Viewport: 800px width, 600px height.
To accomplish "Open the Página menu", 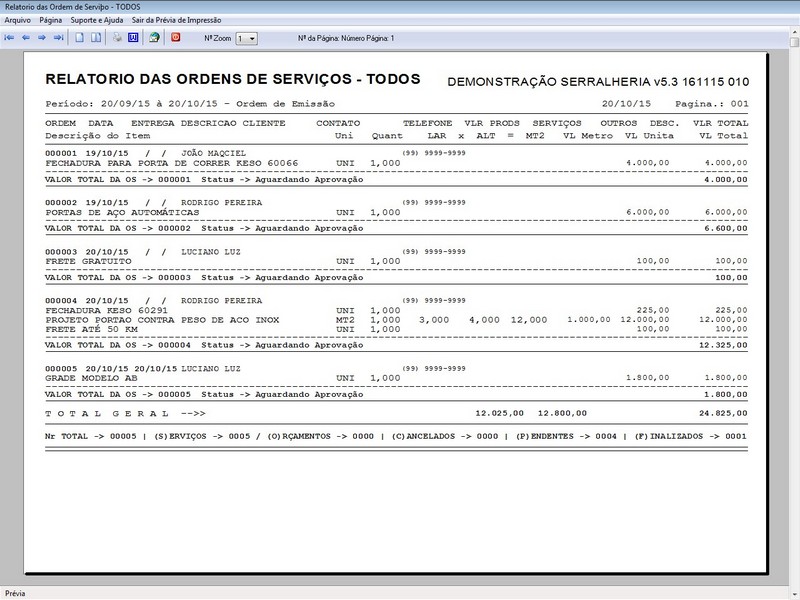I will coord(52,19).
